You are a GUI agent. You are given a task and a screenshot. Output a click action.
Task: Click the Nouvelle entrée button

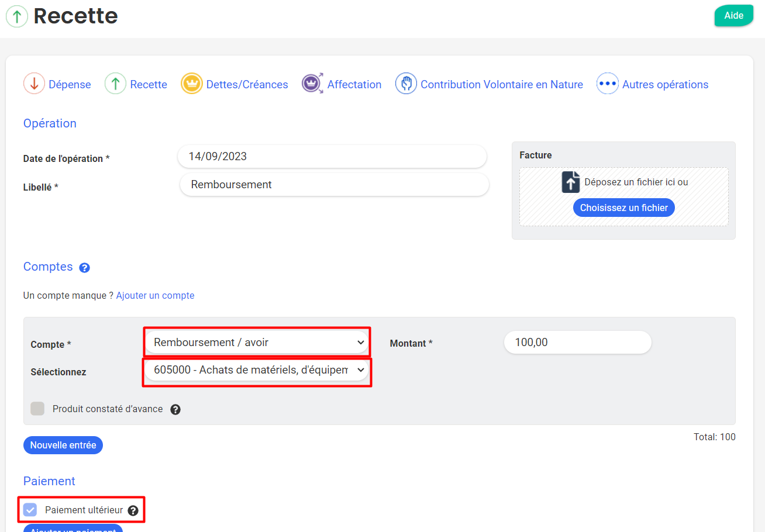pos(63,445)
